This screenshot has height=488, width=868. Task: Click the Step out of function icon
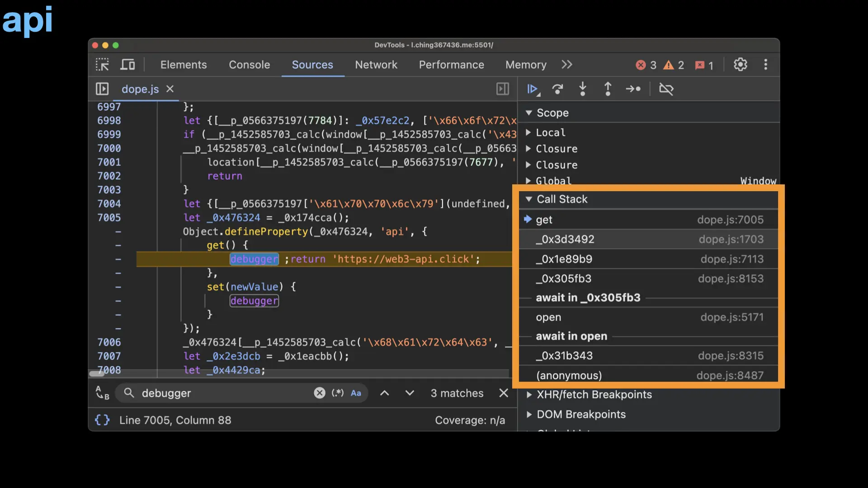point(608,89)
